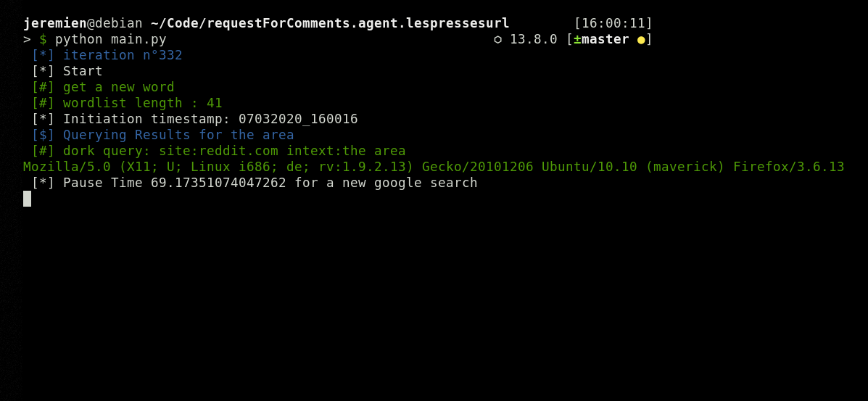Click the node hexagon icon before 13.8.0
868x401 pixels.
[x=497, y=40]
